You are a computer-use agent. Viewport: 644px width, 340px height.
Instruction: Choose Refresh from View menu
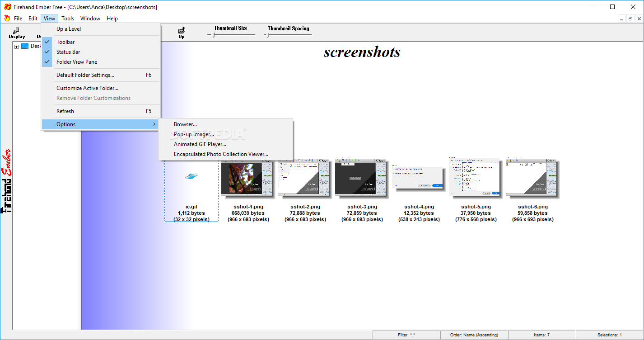coord(101,111)
